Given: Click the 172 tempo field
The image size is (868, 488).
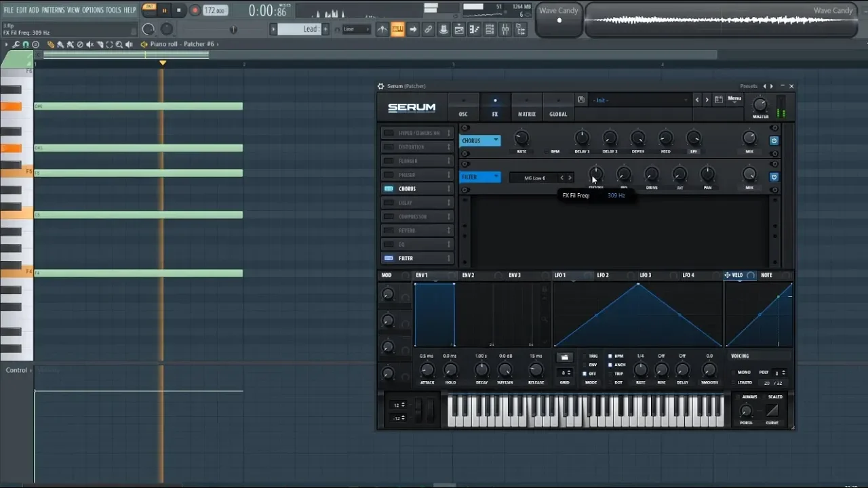Looking at the screenshot, I should [214, 11].
